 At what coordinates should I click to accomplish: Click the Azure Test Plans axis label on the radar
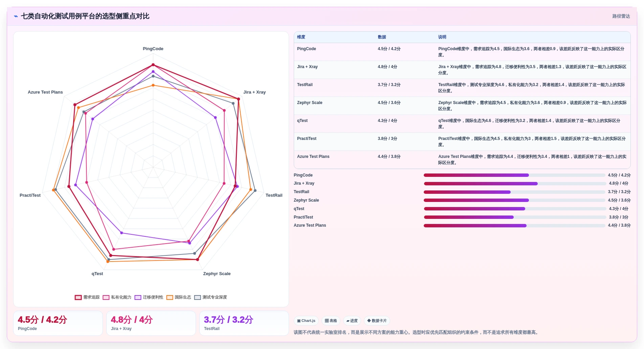point(45,92)
